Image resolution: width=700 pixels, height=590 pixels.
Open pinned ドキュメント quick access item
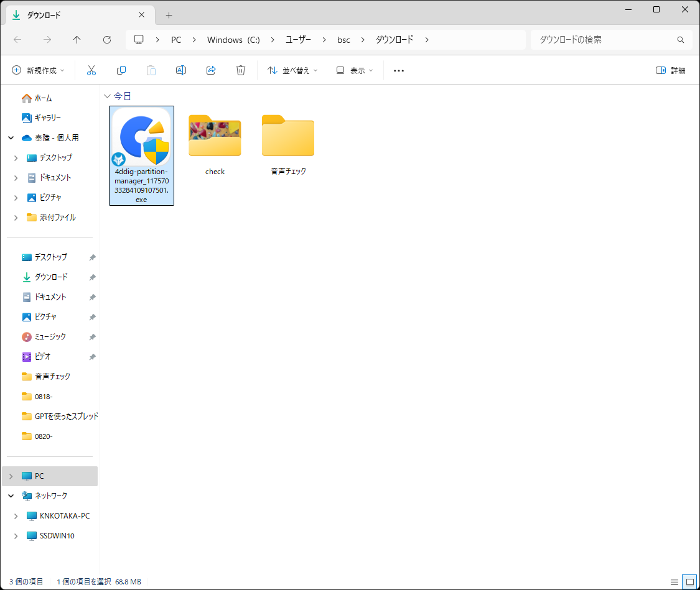44,297
